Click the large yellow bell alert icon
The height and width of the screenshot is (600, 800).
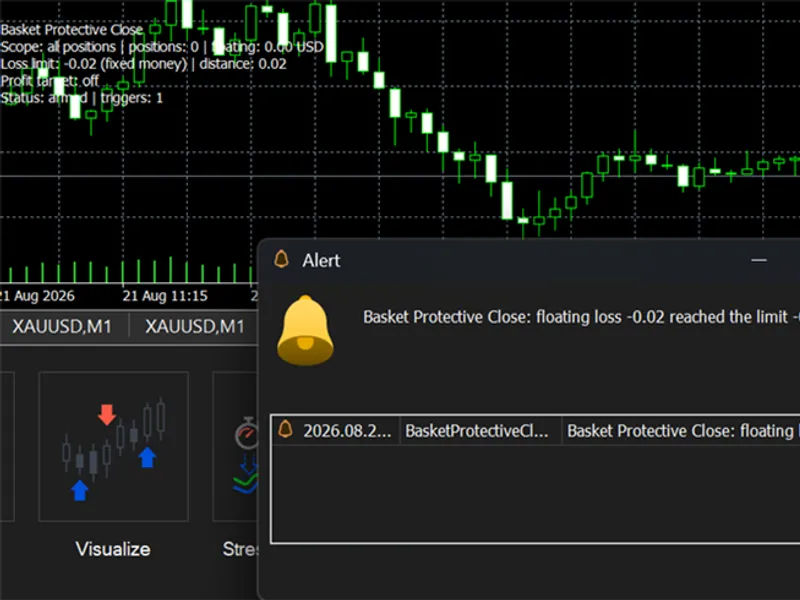(x=305, y=331)
